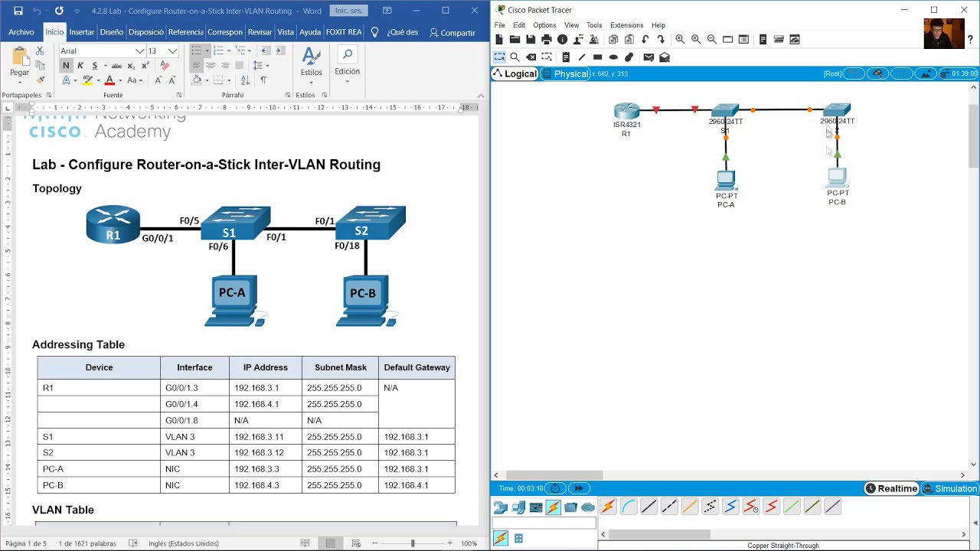Image resolution: width=980 pixels, height=551 pixels.
Task: Select the End Devices category
Action: tap(518, 507)
